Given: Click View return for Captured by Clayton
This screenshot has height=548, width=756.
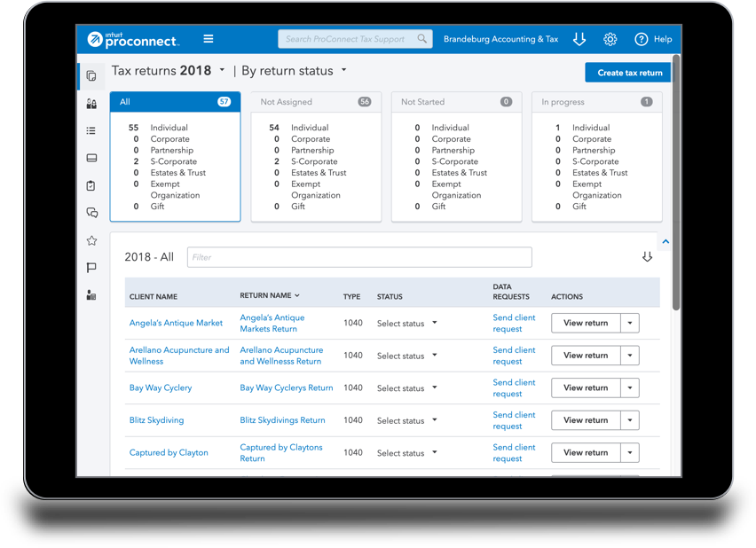Looking at the screenshot, I should click(586, 452).
